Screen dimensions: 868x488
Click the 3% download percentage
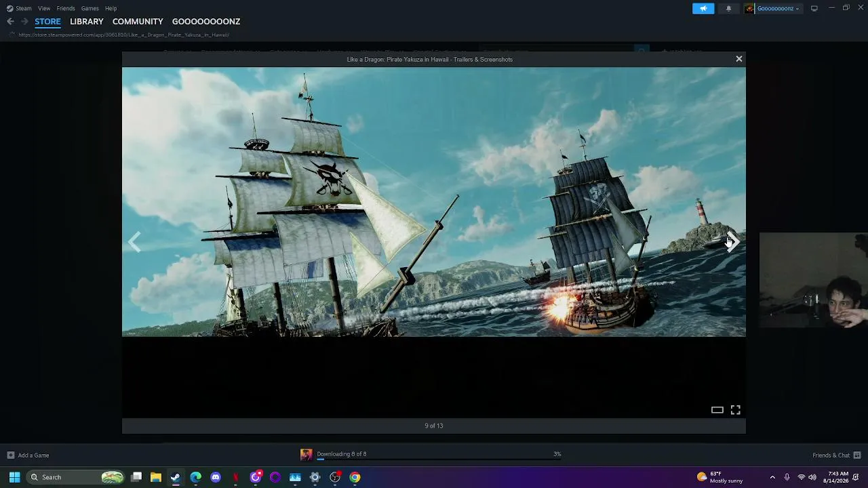[x=557, y=454]
